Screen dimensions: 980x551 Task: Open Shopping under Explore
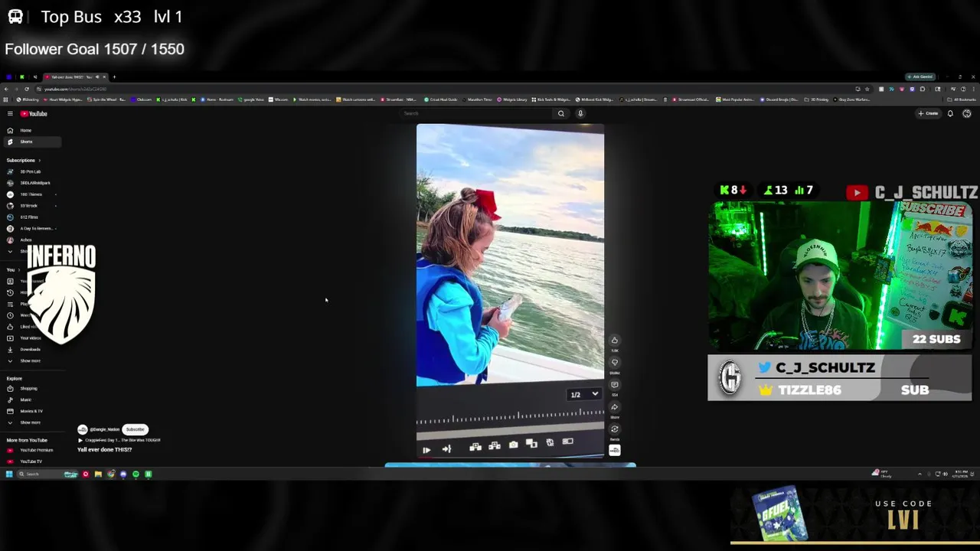point(31,389)
